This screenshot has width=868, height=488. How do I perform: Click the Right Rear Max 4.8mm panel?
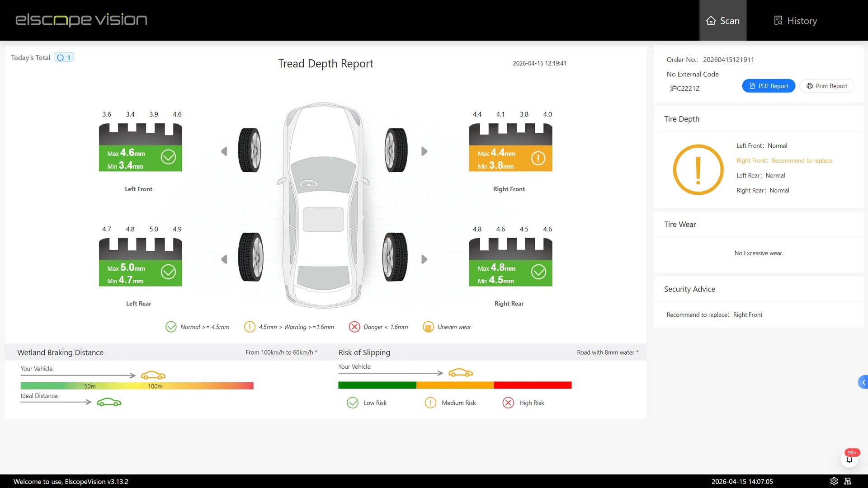(511, 273)
